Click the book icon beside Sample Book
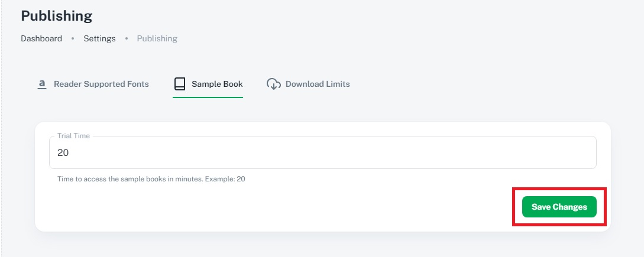 [x=180, y=84]
